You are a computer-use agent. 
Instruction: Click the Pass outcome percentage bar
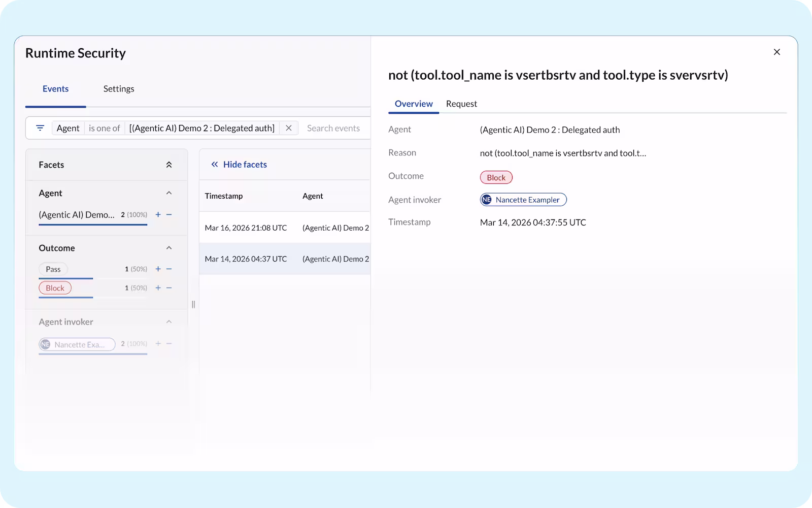pyautogui.click(x=65, y=278)
